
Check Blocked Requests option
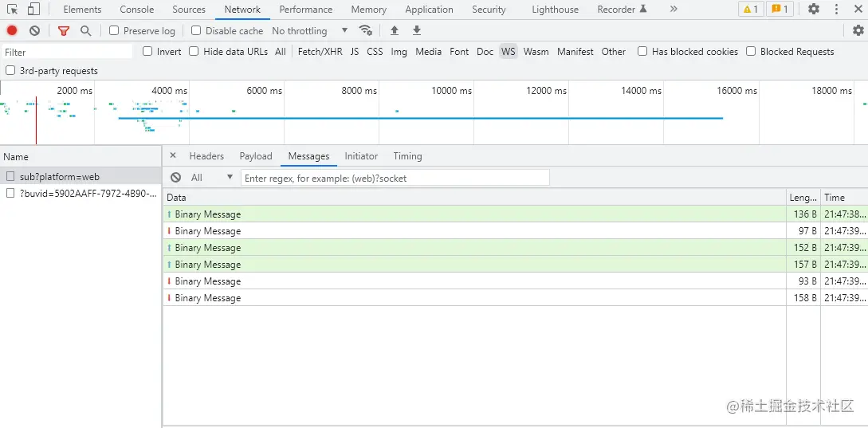[x=751, y=52]
